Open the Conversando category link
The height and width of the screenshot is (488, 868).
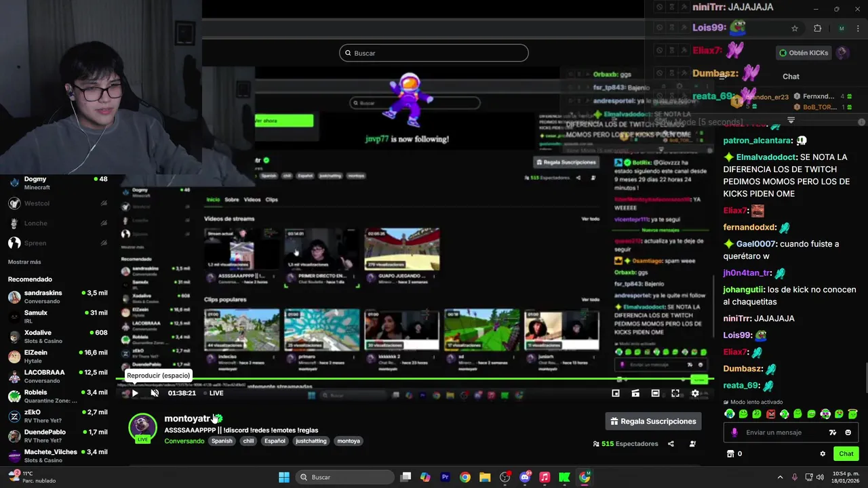coord(184,441)
